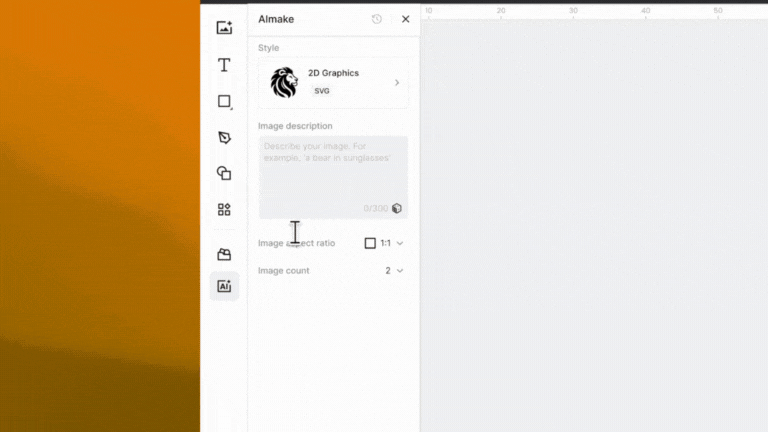Click the blank canvas area
The image size is (768, 432).
(594, 220)
